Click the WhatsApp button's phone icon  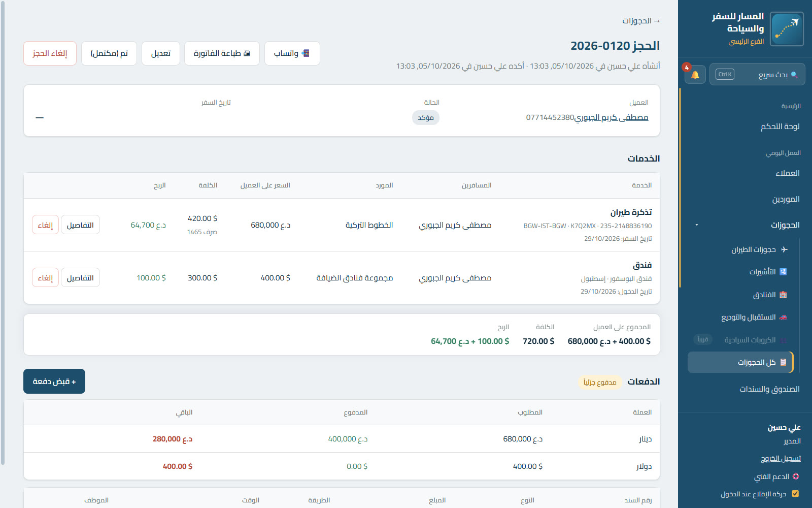point(306,53)
